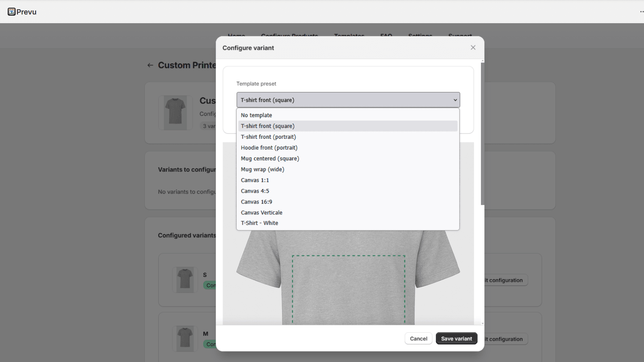Close the Configure variant dialog with the X
644x362 pixels.
pos(473,47)
